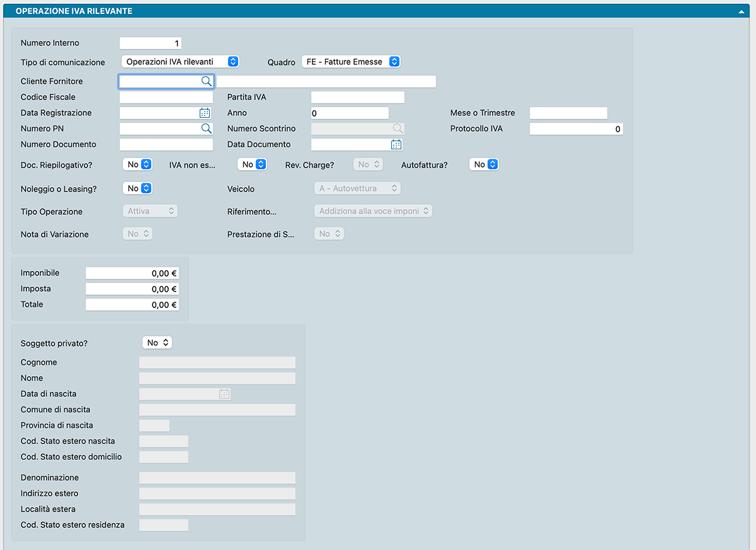Click the Cliente Fornitore search magnifier icon
The height and width of the screenshot is (550, 756).
[x=206, y=81]
